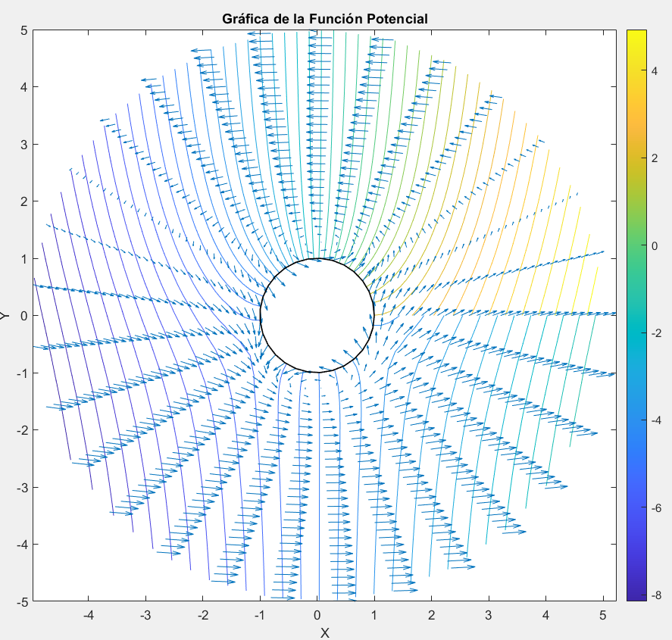Select the X axis label below the plot
The width and height of the screenshot is (672, 640).
click(324, 632)
